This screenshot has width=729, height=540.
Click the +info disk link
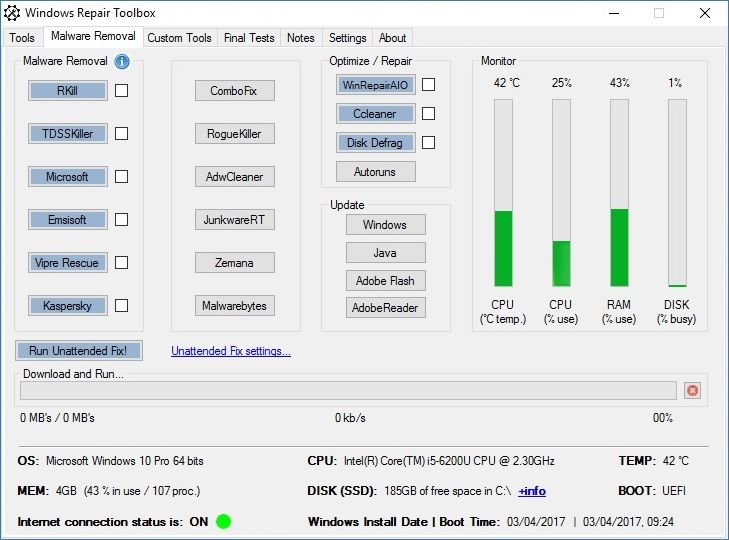532,491
